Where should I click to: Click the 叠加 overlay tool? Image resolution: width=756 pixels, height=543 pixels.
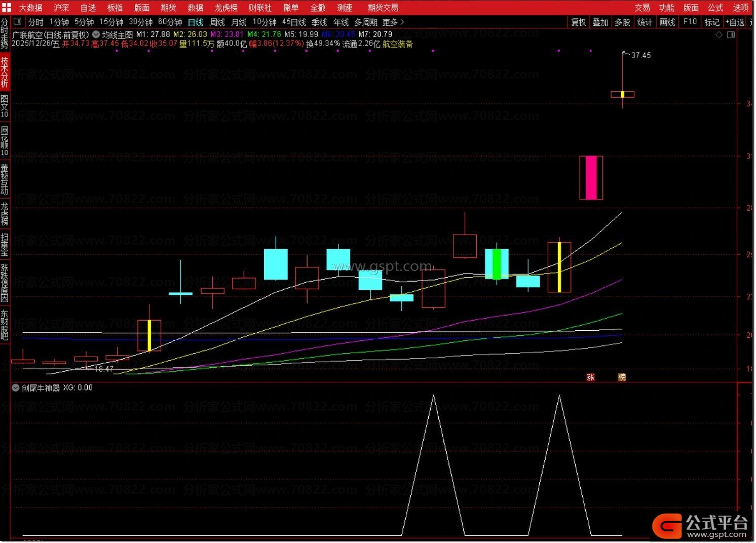pos(600,22)
